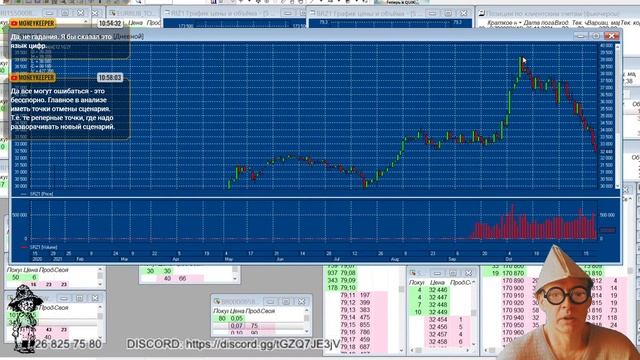Screen dimensions: 640x360
Task: Select bid row 79,10 with volume 178
Action: pyautogui.click(x=342, y=287)
